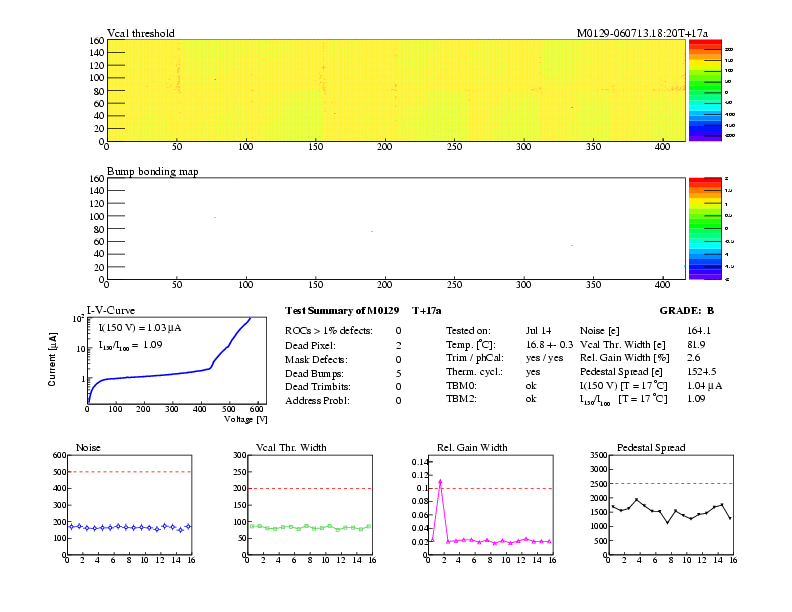Click the 'GRADE: B' label
Viewport: 792px width, 612px height.
click(686, 311)
